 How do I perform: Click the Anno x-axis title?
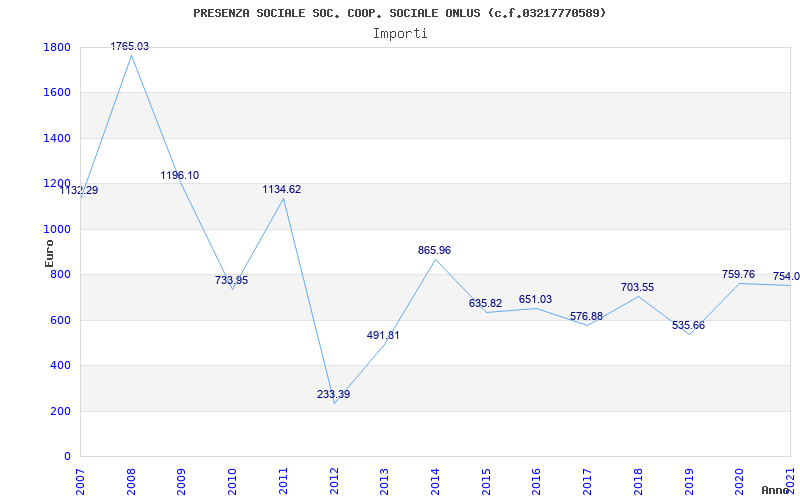(775, 490)
